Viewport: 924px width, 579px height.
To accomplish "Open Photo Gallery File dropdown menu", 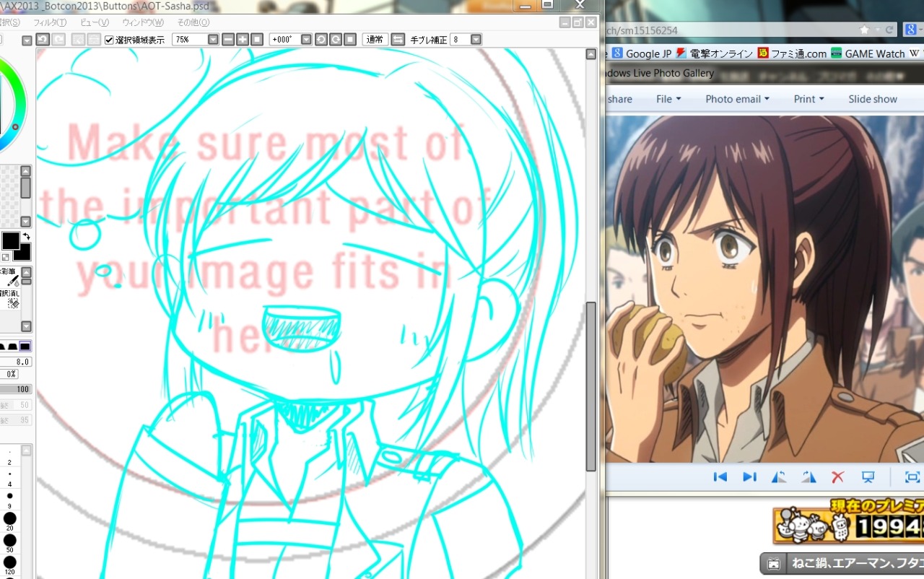I will tap(668, 99).
